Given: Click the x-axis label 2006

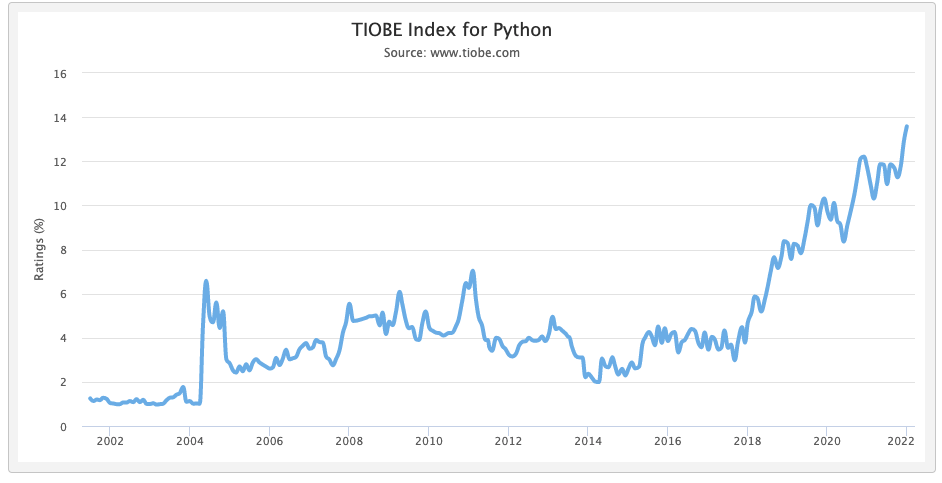Looking at the screenshot, I should point(269,441).
